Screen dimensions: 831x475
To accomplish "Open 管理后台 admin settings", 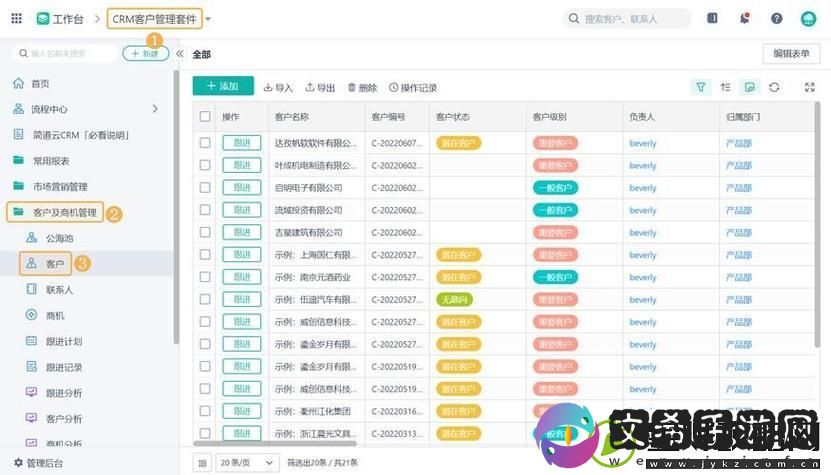I will click(38, 463).
